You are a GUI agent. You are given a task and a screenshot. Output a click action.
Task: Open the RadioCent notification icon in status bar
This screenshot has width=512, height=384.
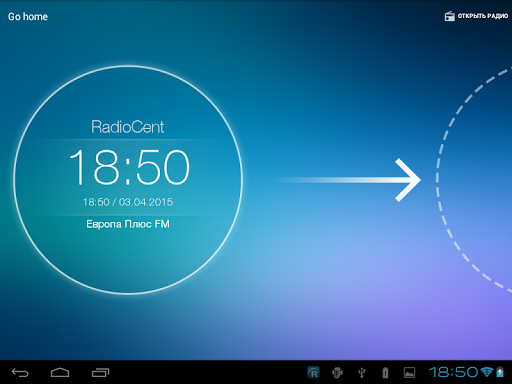pyautogui.click(x=313, y=373)
